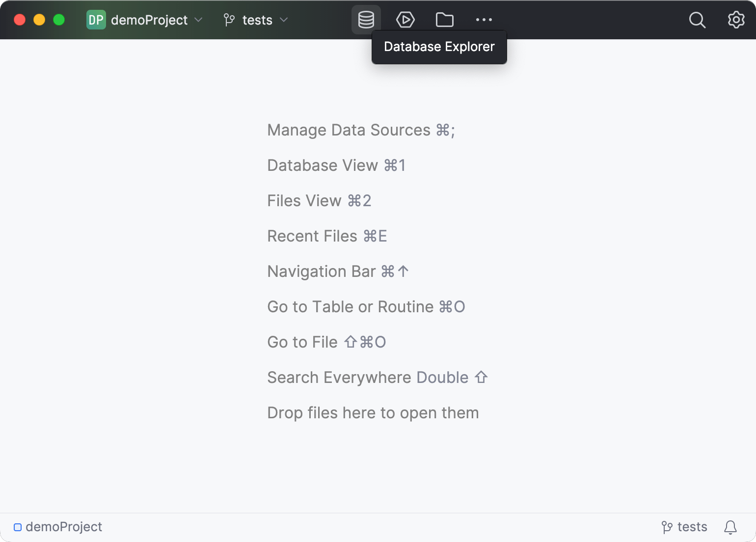Open IDE settings with the gear icon
The height and width of the screenshot is (542, 756).
tap(736, 20)
